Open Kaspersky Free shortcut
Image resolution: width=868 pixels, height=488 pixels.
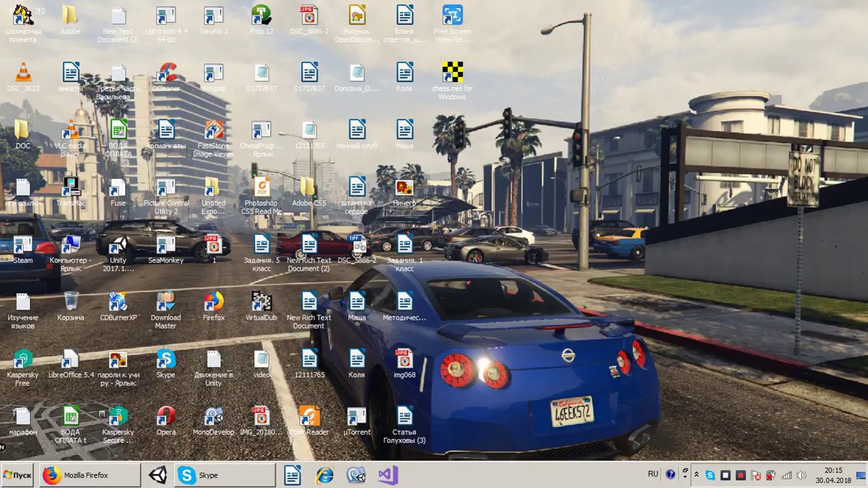(x=23, y=367)
